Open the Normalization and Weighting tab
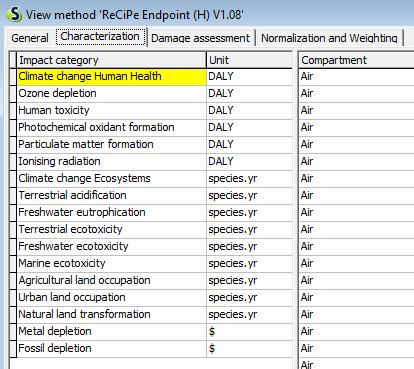Image resolution: width=414 pixels, height=369 pixels. [x=329, y=38]
